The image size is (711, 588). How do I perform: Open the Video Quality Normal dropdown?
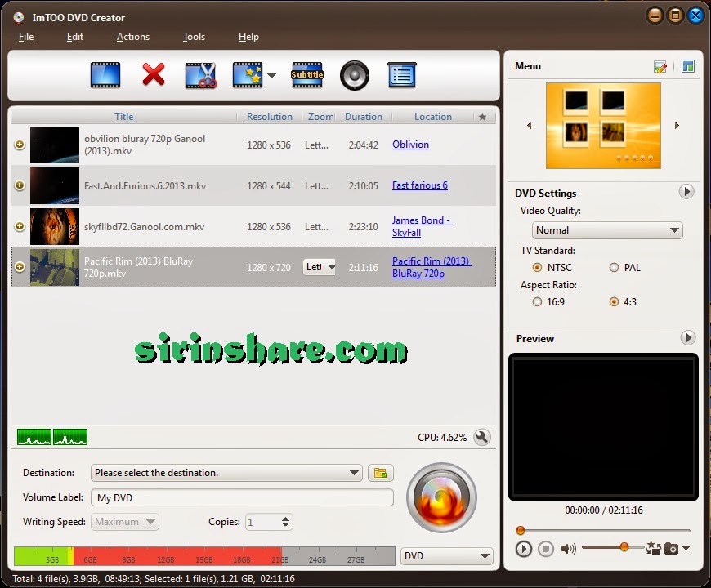tap(607, 230)
